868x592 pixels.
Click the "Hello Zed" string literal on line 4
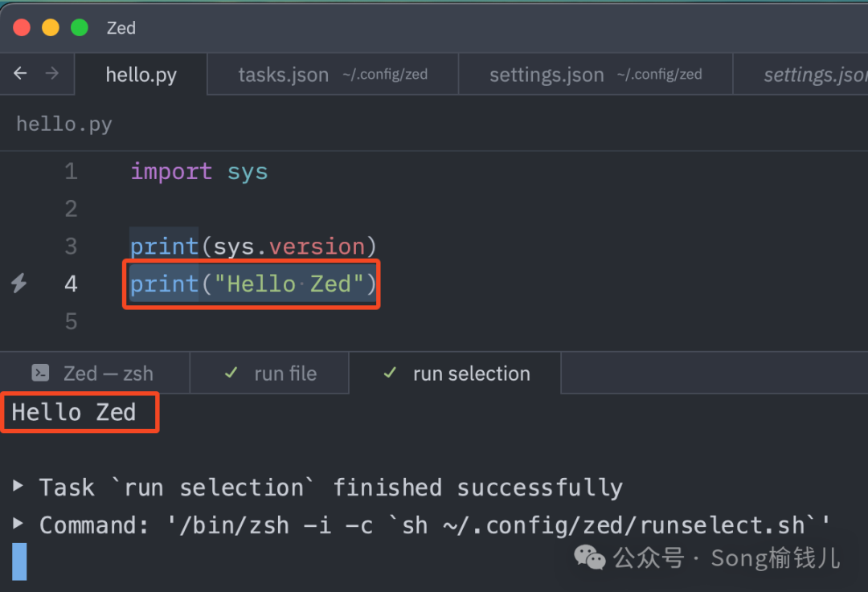tap(289, 284)
